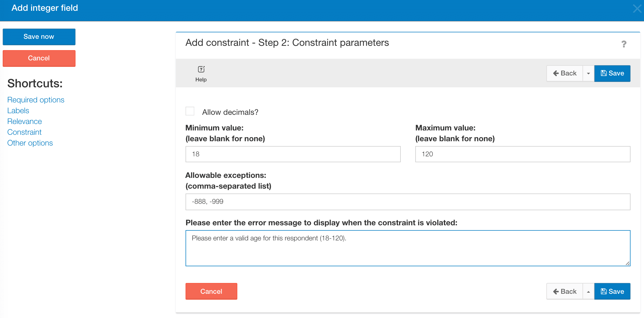Go to the Relevance shortcut

click(x=25, y=121)
